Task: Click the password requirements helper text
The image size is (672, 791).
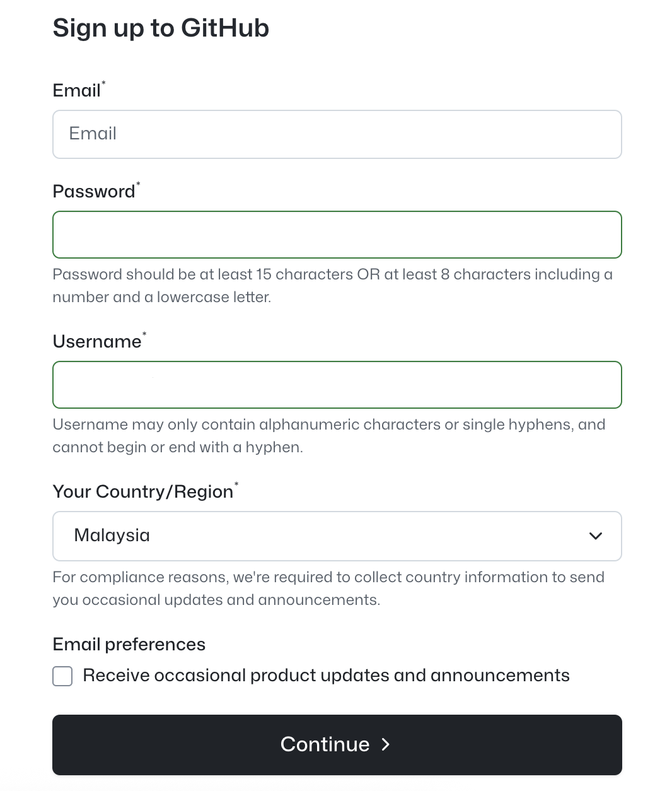Action: coord(333,285)
